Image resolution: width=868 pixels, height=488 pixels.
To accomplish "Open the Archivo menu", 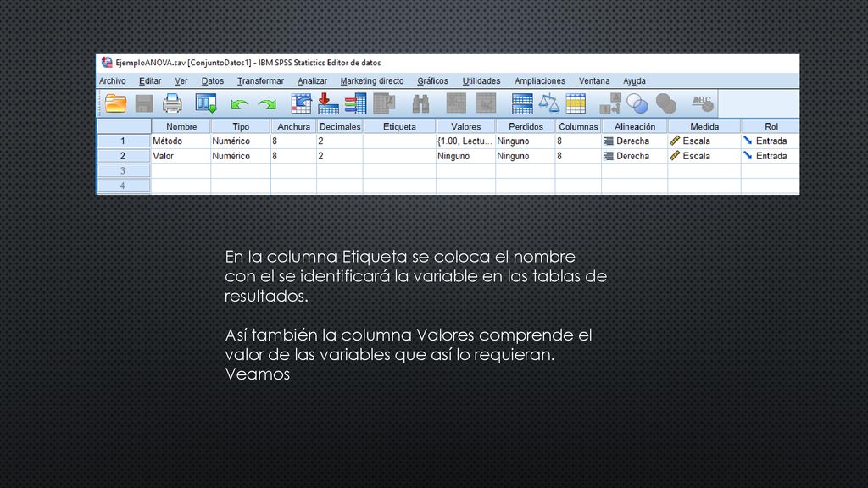I will pyautogui.click(x=113, y=80).
